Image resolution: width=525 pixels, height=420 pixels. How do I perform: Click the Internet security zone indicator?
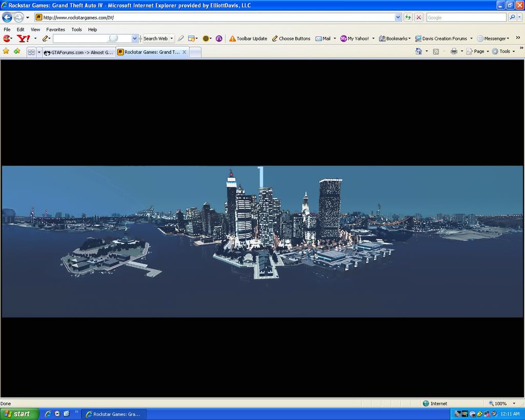coord(435,403)
